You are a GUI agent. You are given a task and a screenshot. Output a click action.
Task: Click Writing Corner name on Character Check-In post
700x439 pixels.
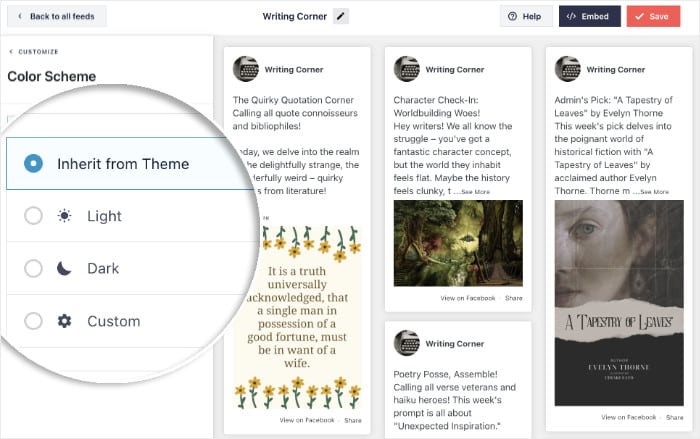[454, 70]
